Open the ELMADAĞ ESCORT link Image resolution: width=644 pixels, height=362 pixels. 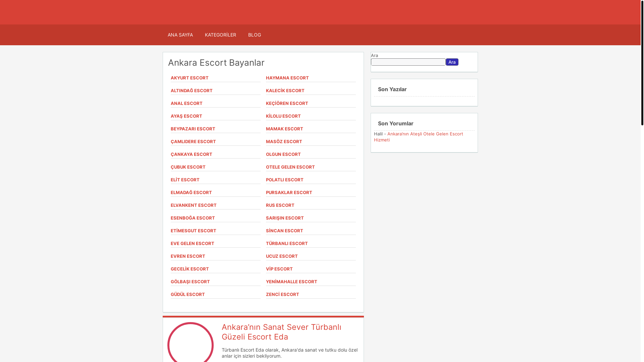click(191, 192)
